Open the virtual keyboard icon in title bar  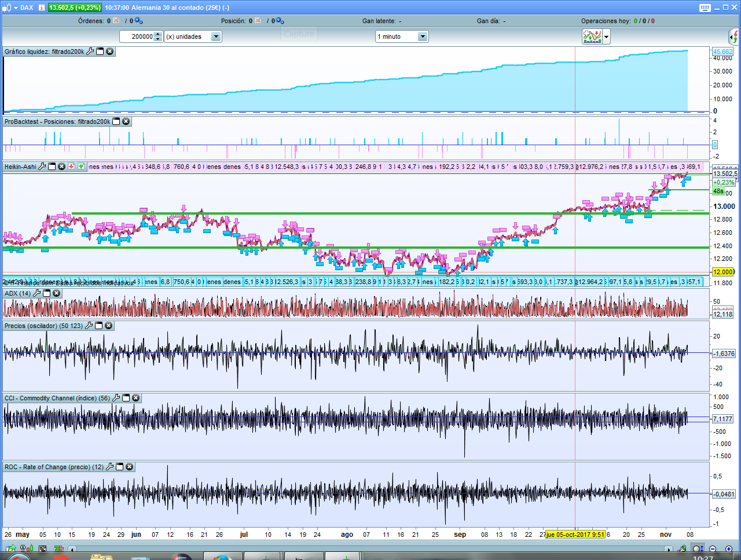click(x=705, y=8)
